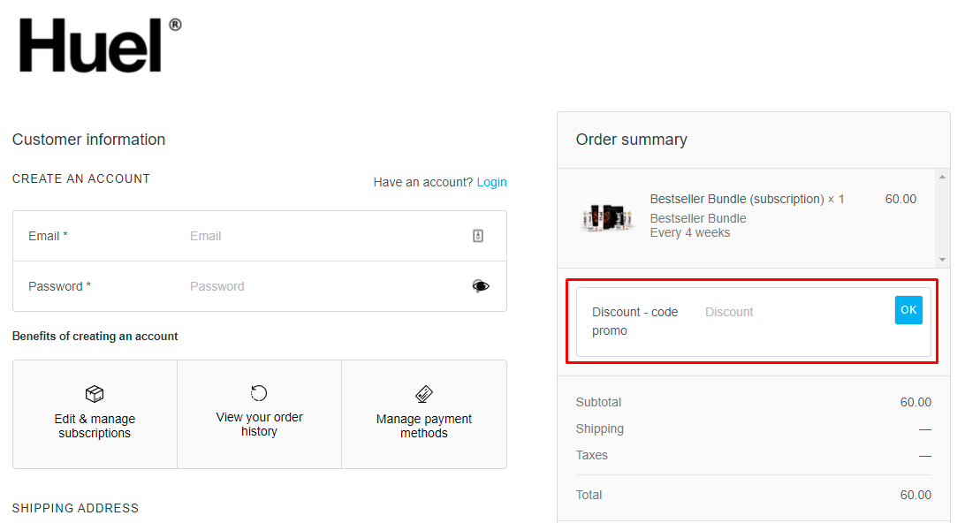Click the Huel logo

point(100,45)
